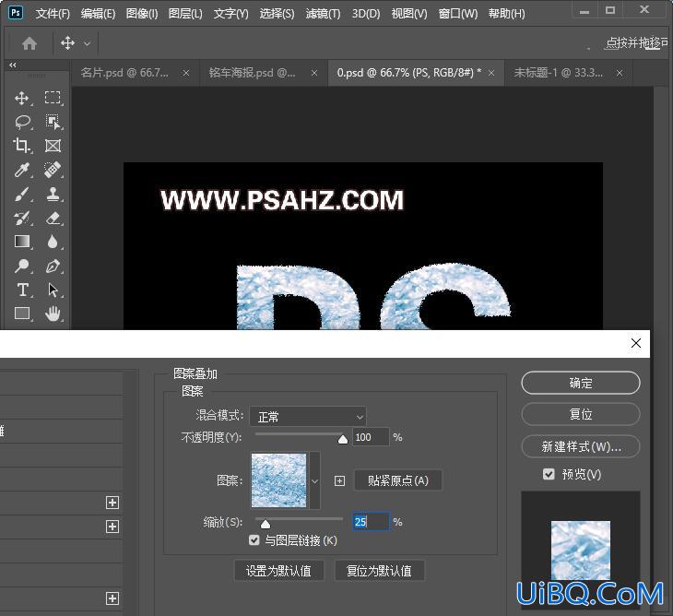Viewport: 673px width, 616px height.
Task: Select the Eraser tool
Action: [x=53, y=218]
